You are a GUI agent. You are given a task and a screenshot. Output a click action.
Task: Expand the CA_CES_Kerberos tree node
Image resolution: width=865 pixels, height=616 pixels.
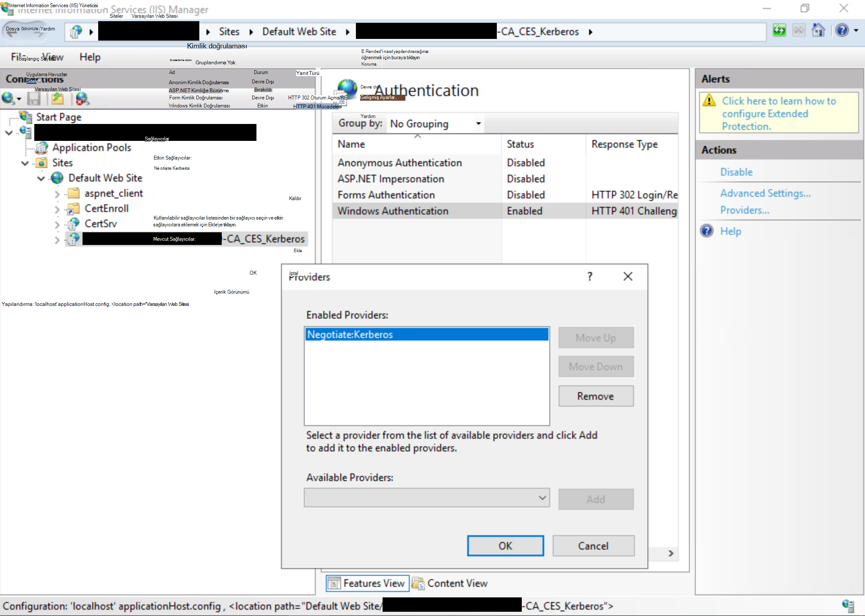coord(57,239)
